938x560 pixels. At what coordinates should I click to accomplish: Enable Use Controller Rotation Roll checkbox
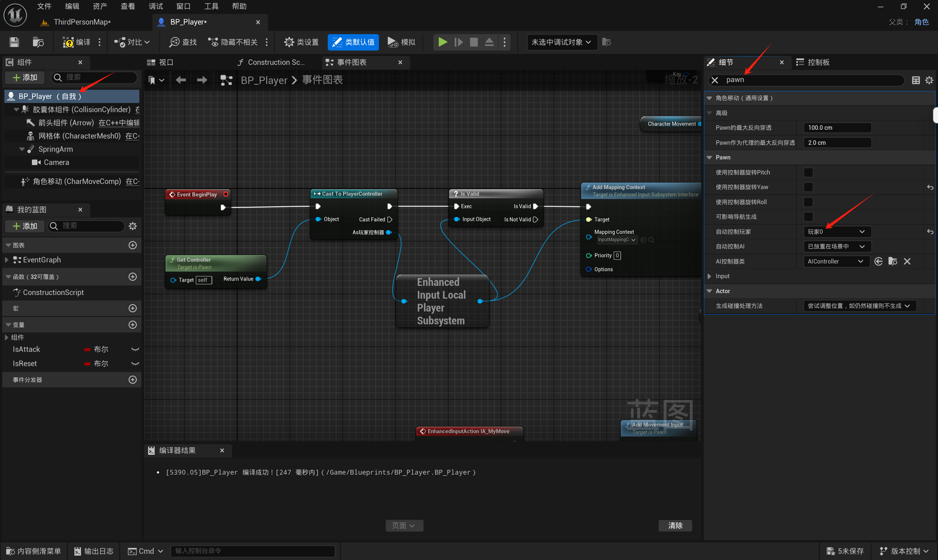coord(808,202)
